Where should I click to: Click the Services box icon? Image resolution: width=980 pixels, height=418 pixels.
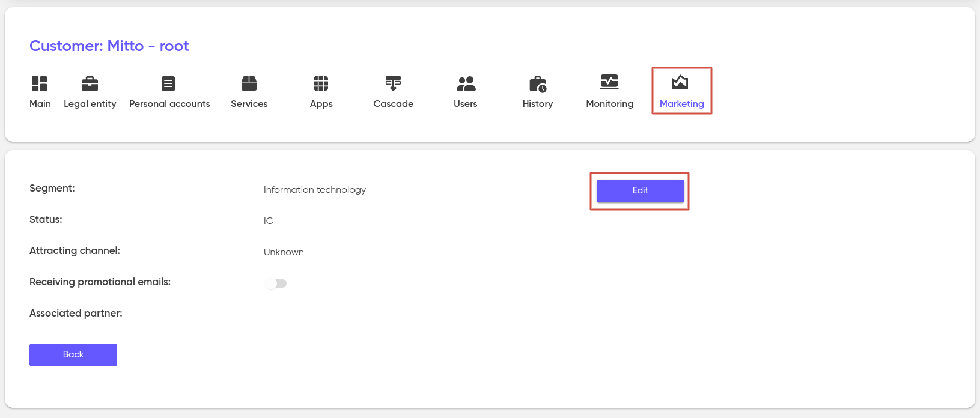pos(249,83)
